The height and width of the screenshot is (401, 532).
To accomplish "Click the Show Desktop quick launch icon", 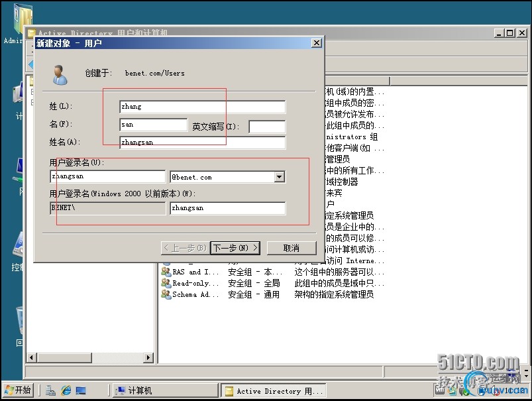I will click(81, 391).
